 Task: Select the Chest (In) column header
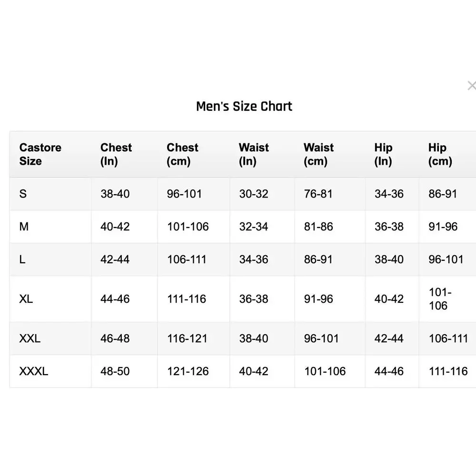pos(116,154)
